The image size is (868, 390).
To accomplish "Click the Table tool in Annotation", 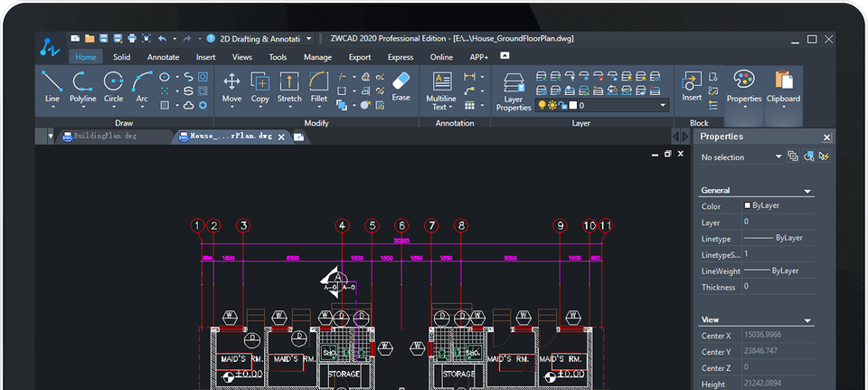I will click(470, 105).
